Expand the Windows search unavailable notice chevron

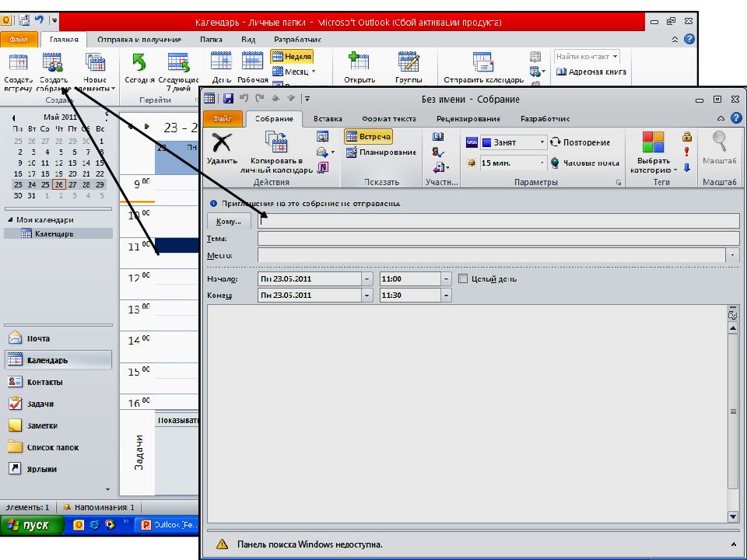click(x=733, y=544)
